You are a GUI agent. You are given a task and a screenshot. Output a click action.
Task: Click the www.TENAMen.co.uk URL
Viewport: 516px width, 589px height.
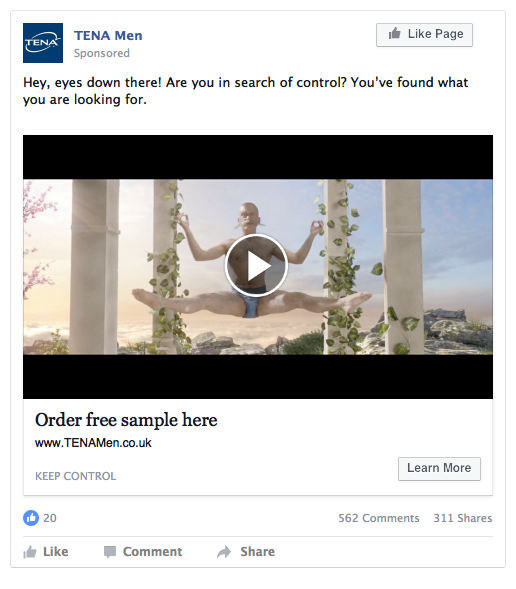point(93,443)
